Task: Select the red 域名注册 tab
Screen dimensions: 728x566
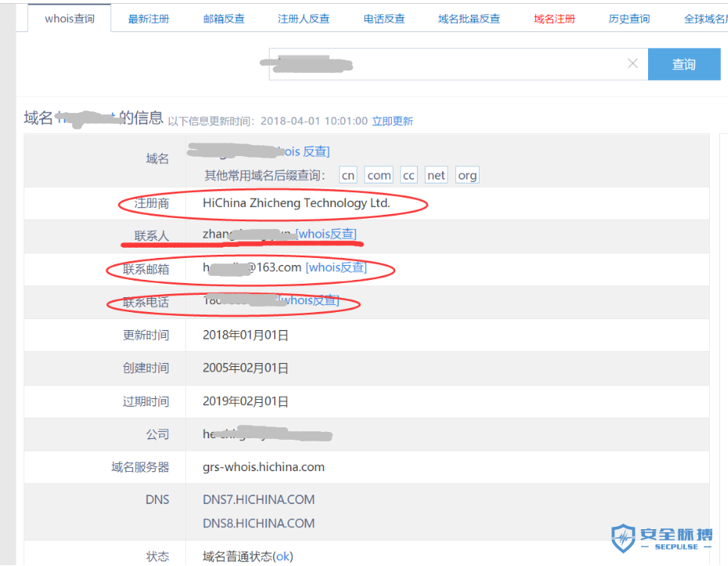Action: pyautogui.click(x=555, y=16)
